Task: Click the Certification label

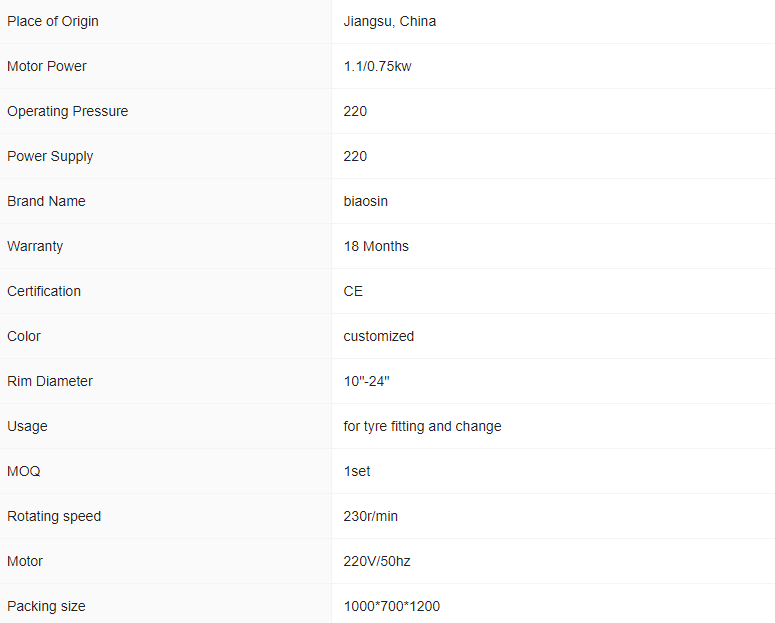Action: point(44,291)
